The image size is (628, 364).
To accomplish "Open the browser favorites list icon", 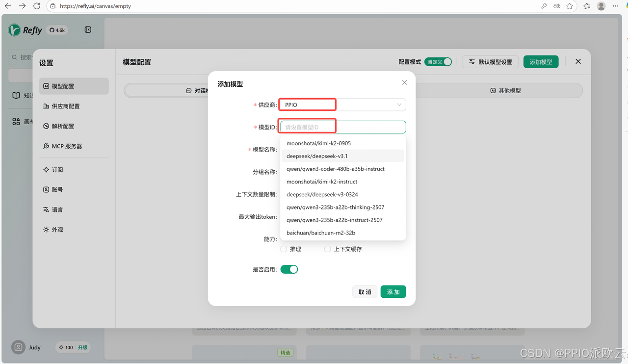I will click(587, 6).
